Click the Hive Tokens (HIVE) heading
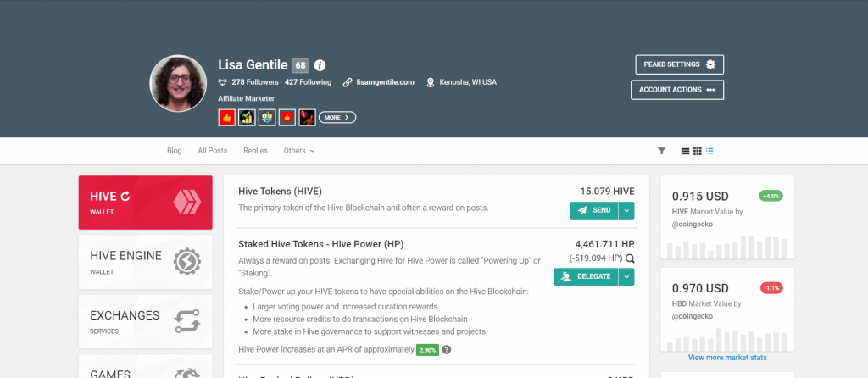The height and width of the screenshot is (378, 868). pyautogui.click(x=280, y=192)
